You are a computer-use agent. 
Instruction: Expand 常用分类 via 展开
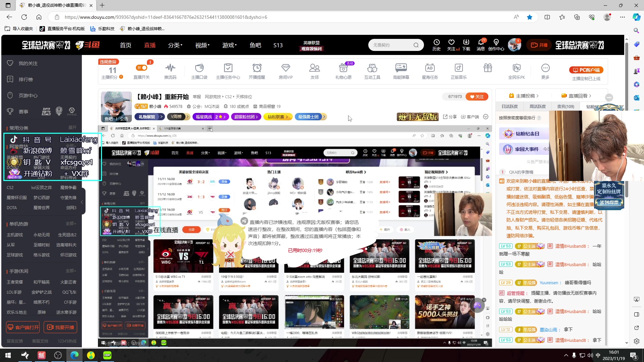click(x=72, y=128)
